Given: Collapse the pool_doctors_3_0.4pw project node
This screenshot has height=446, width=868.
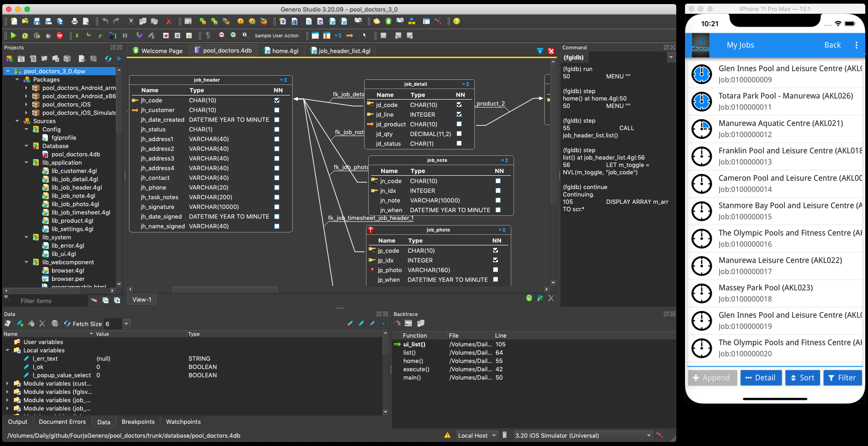Looking at the screenshot, I should [8, 71].
